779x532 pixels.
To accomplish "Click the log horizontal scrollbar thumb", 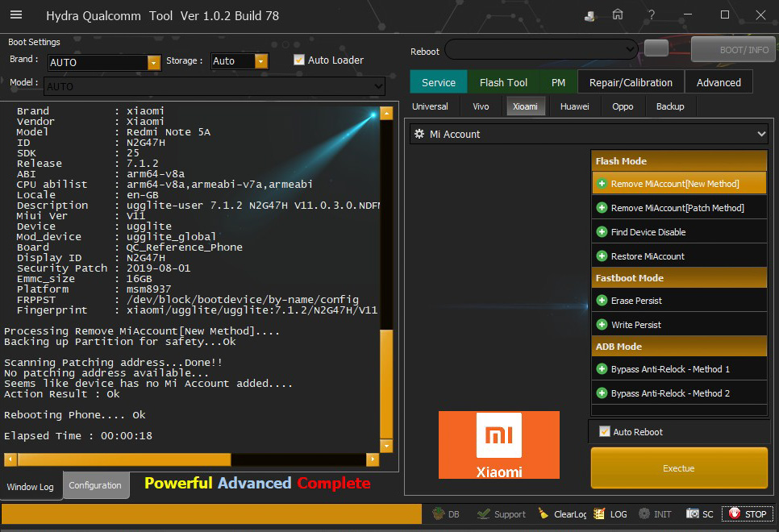I will click(124, 459).
